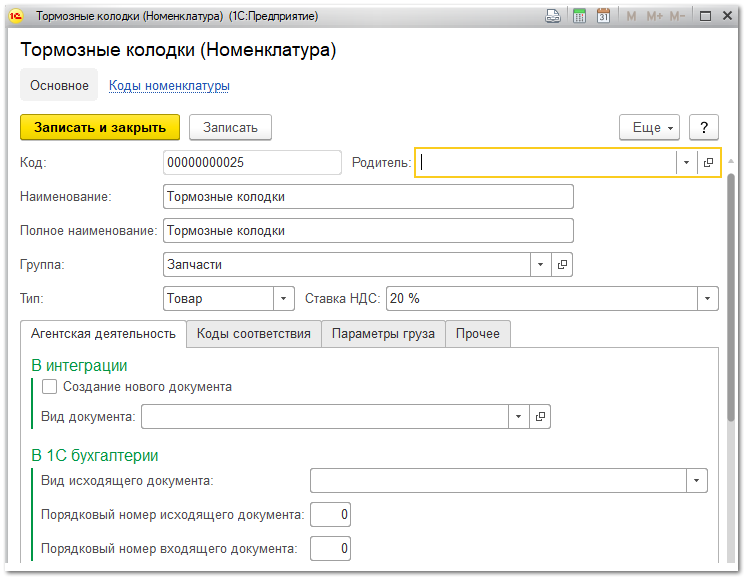
Task: Open the Коды номенклатуры link
Action: click(169, 86)
